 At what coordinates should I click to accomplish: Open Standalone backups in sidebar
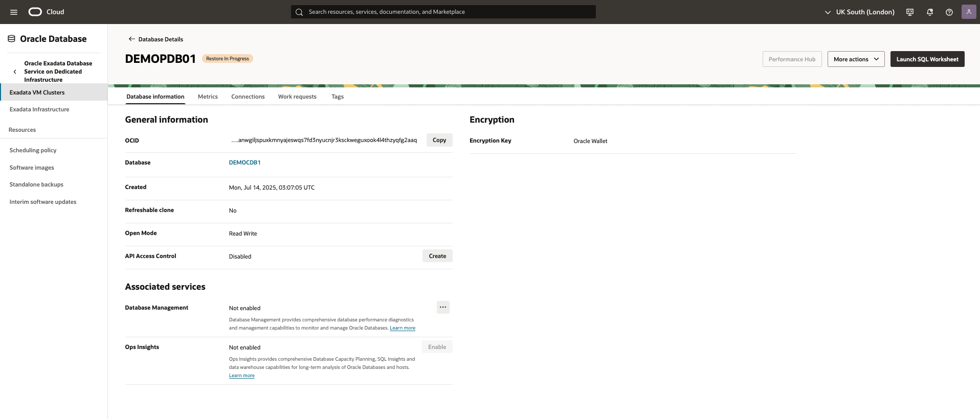coord(36,184)
